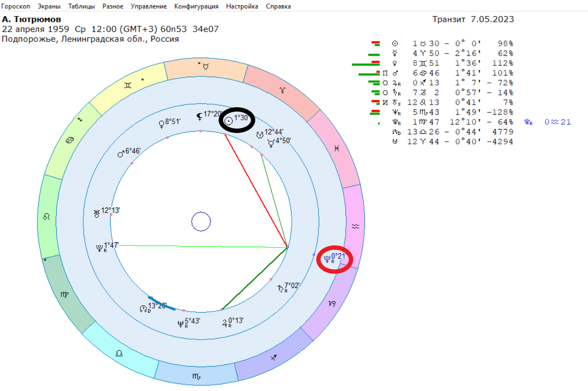Click the horizontal light-green aspect line
Viewport: 588px width, 391px height.
(x=203, y=246)
